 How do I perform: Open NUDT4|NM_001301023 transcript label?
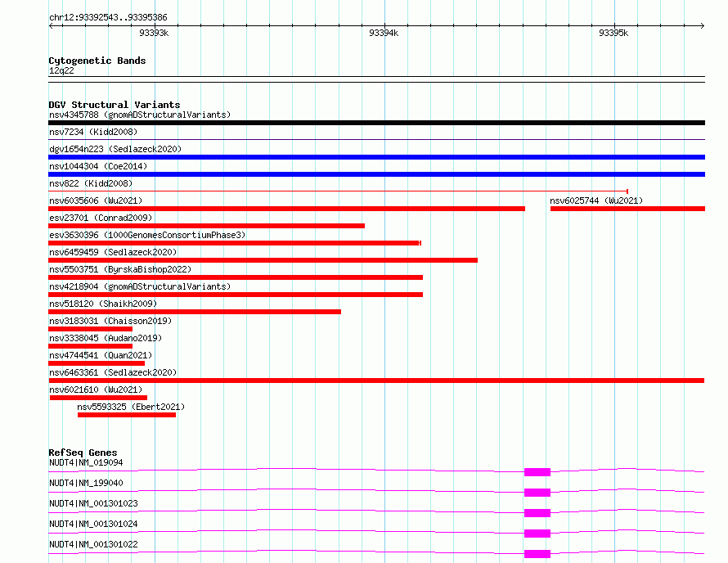click(93, 503)
